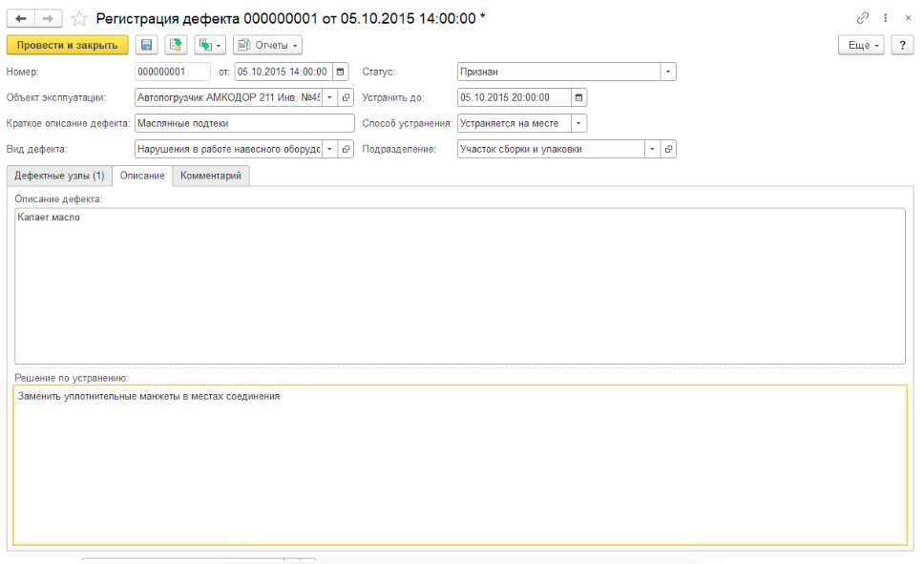
Task: Click the Провести и закрыть button
Action: click(67, 45)
